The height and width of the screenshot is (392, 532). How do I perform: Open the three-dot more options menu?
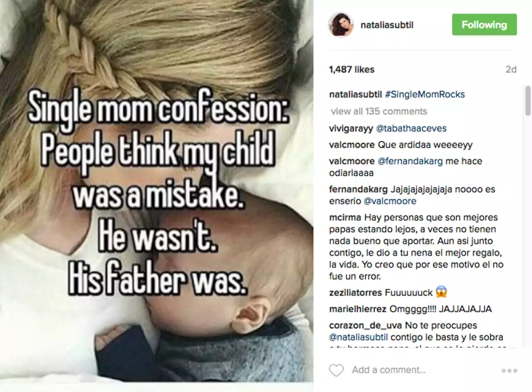pos(509,371)
